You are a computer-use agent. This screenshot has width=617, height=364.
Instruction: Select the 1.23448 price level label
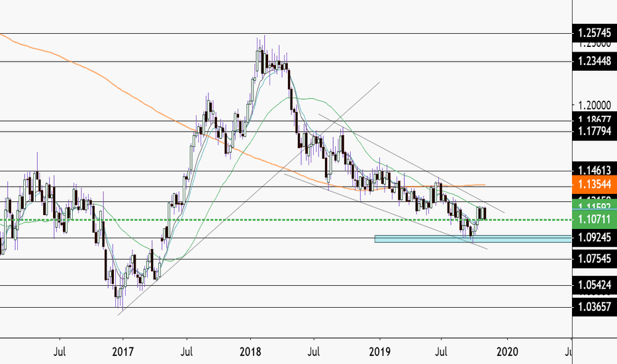[x=594, y=61]
